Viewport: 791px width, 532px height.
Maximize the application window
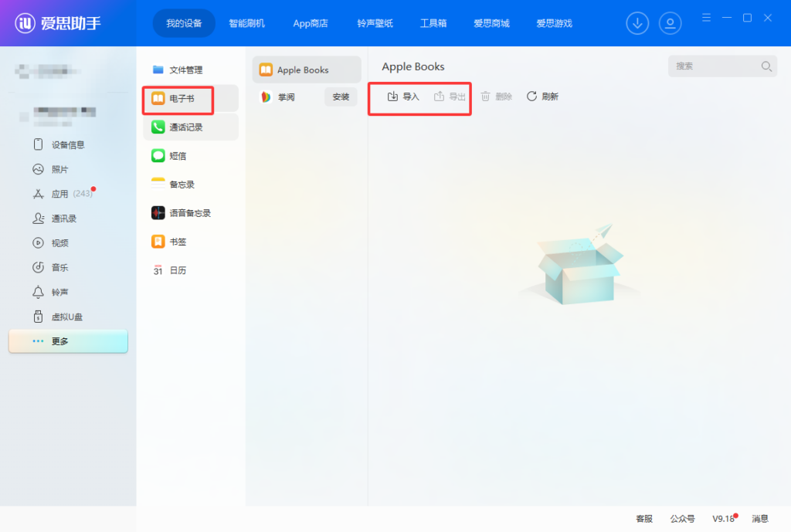point(747,18)
